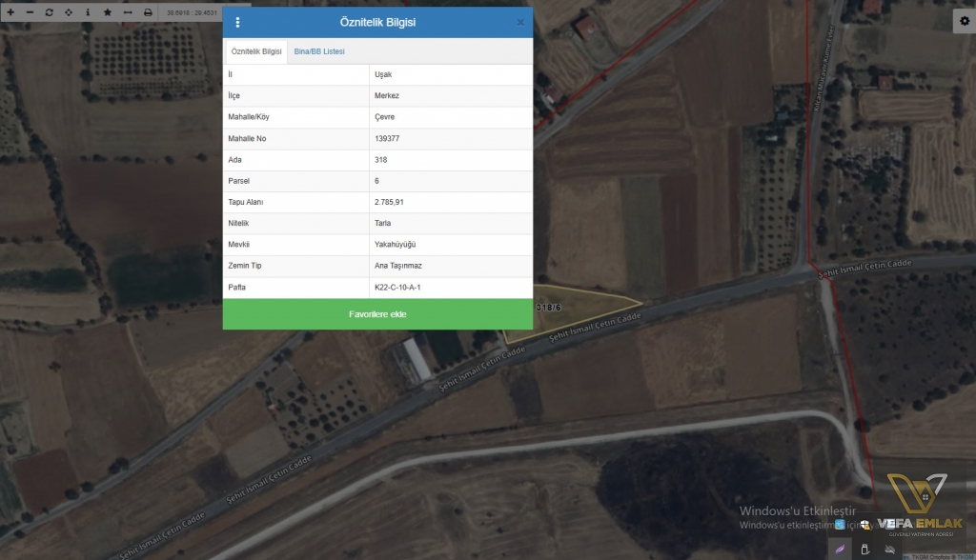Click the purple feather tray icon
Viewport: 976px width, 560px height.
[x=838, y=550]
